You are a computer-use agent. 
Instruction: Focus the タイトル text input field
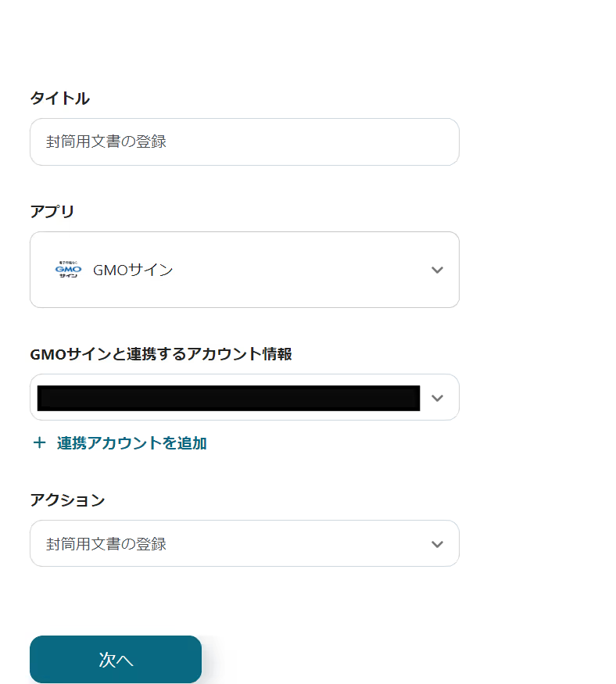pyautogui.click(x=244, y=141)
